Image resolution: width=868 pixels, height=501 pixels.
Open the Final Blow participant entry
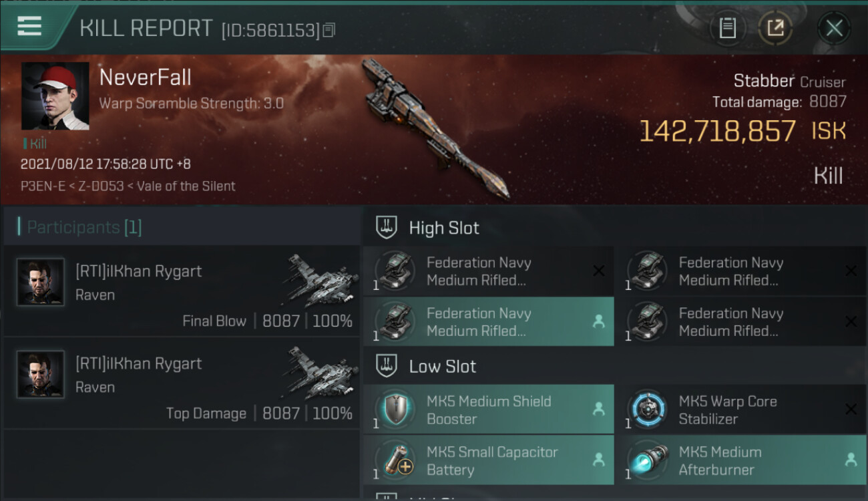coord(182,291)
